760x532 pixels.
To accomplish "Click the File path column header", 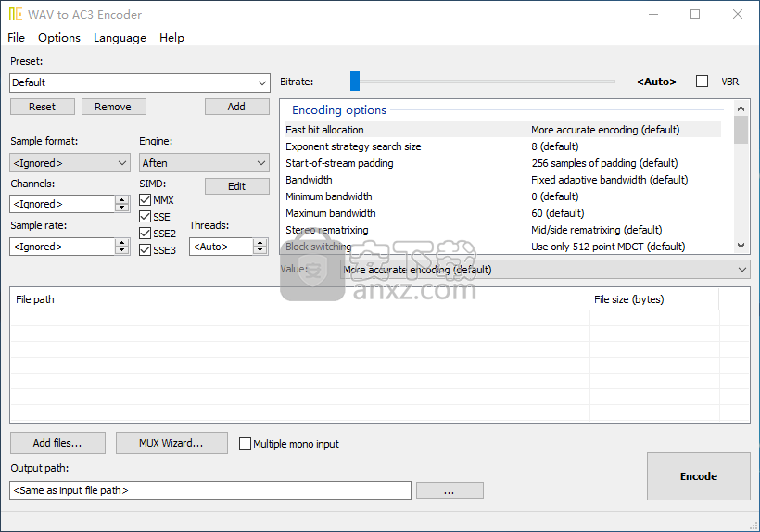I will (299, 299).
